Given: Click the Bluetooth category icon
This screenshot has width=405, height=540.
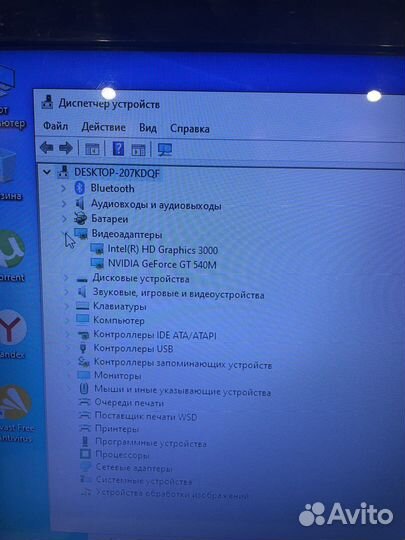Looking at the screenshot, I should pyautogui.click(x=80, y=188).
